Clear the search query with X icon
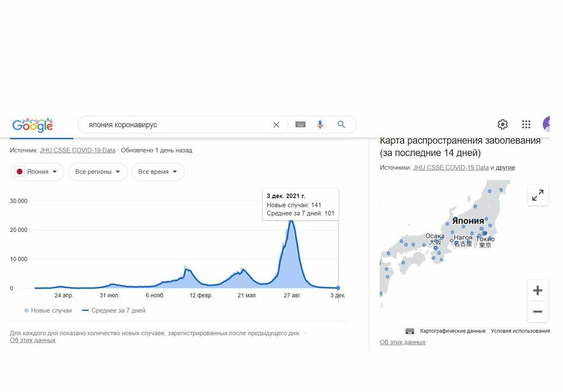This screenshot has width=563, height=392. point(276,125)
